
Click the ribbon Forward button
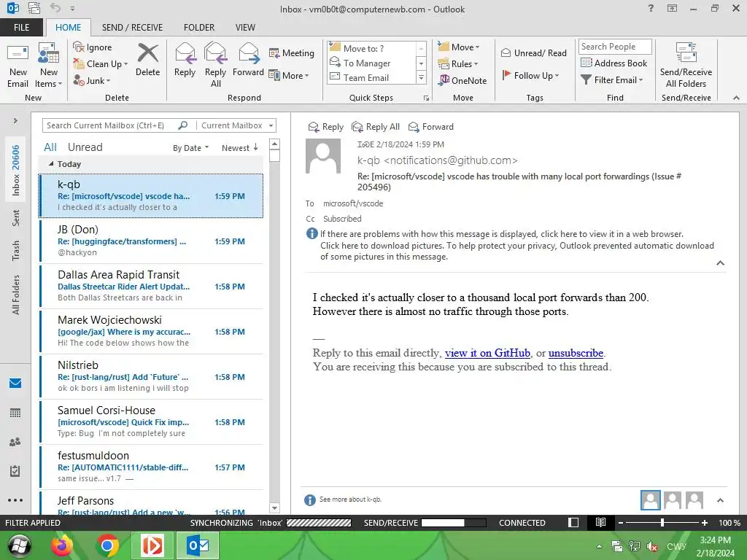click(x=248, y=60)
